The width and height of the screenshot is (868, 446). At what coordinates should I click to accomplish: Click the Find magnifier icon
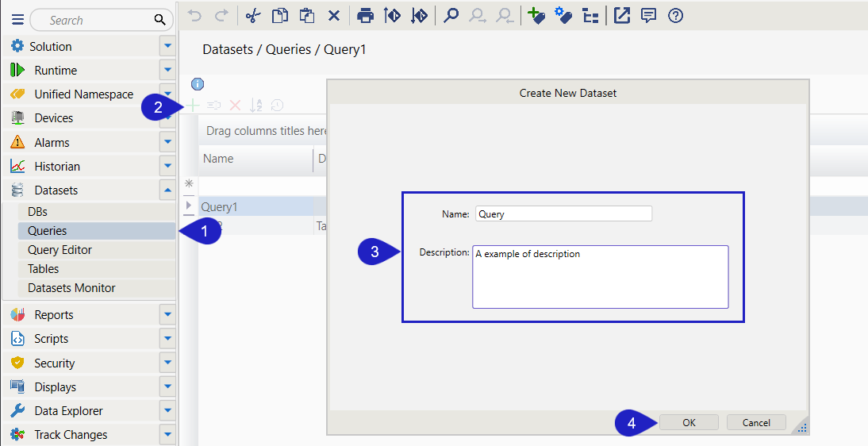click(x=451, y=15)
